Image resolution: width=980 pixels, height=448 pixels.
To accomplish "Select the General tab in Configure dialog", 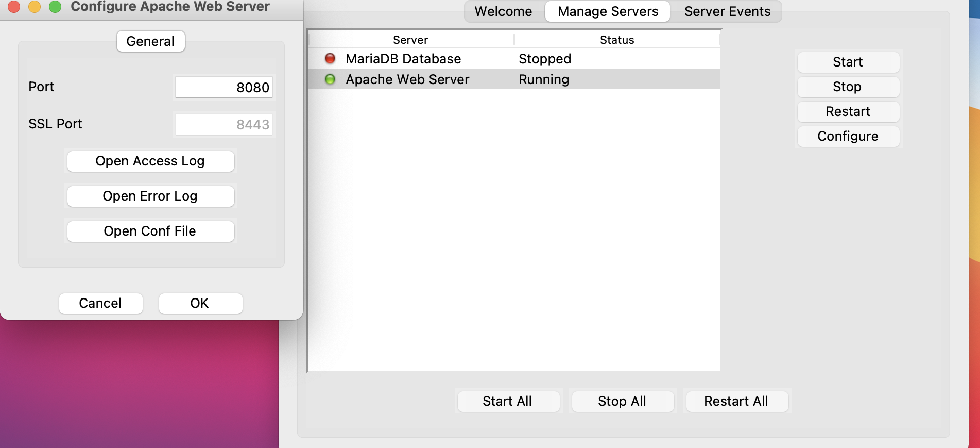I will click(150, 41).
